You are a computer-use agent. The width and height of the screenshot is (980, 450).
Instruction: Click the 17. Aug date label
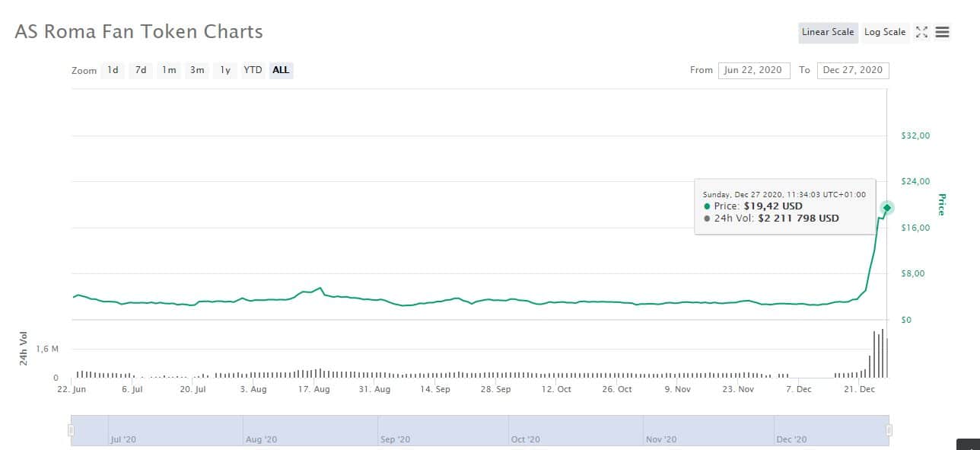pyautogui.click(x=313, y=389)
